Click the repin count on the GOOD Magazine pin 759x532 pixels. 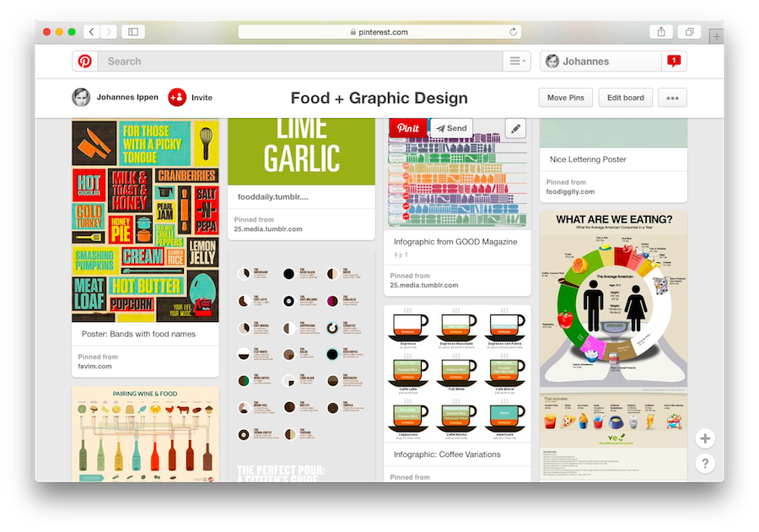[x=401, y=255]
